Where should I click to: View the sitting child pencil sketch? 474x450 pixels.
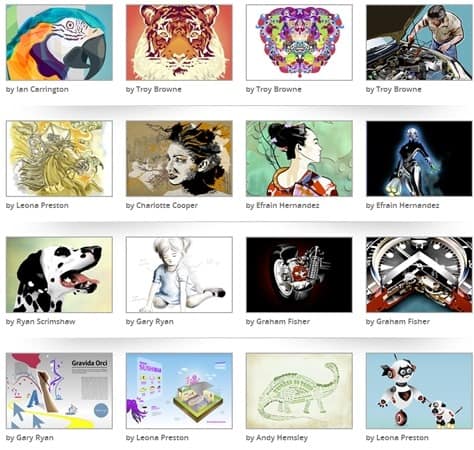(179, 275)
